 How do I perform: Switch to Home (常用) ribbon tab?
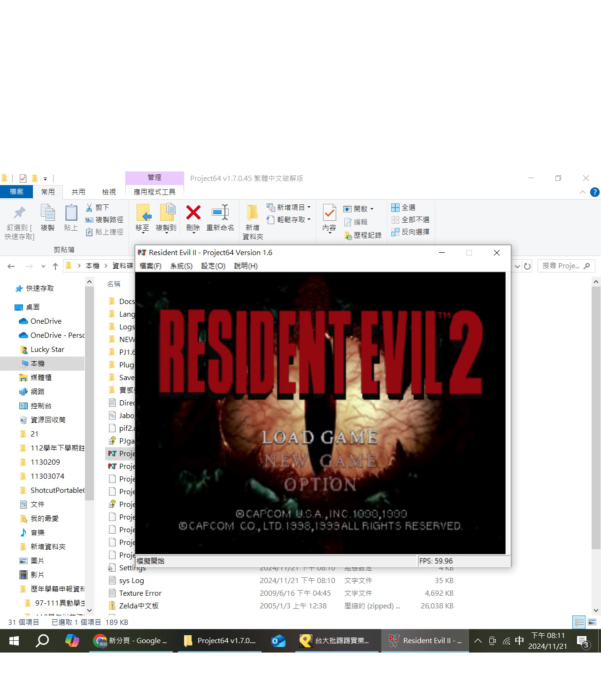point(48,192)
